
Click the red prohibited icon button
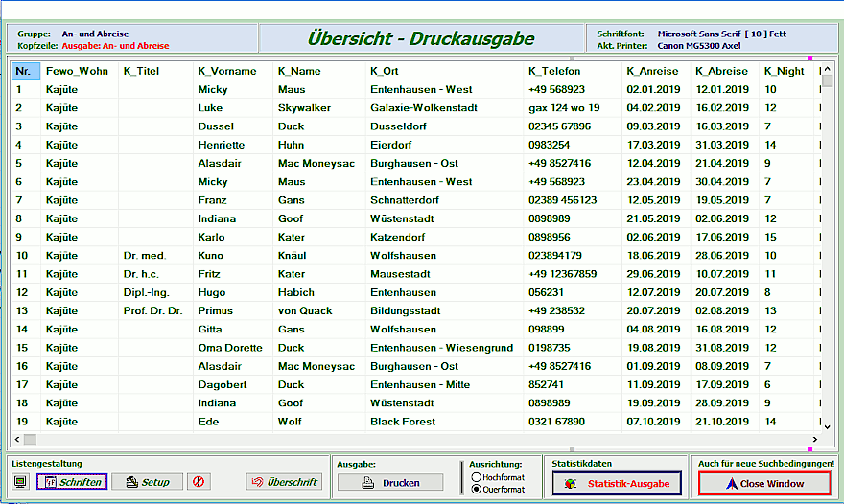coord(199,482)
